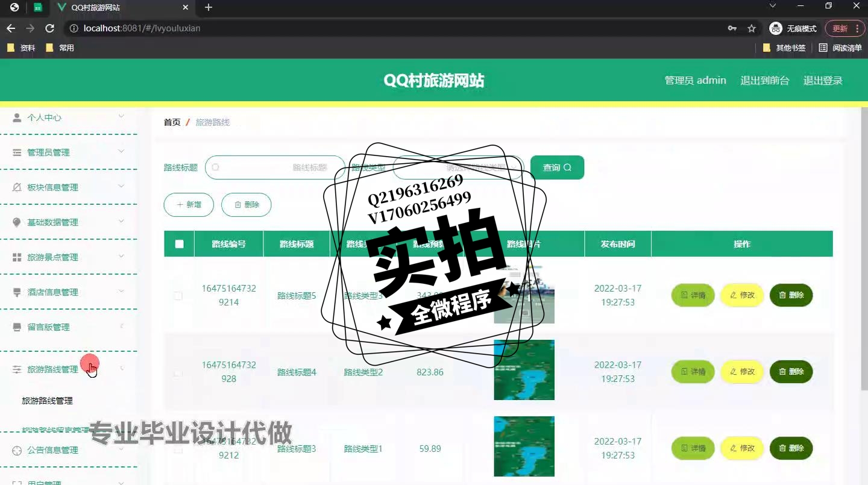Viewport: 868px width, 485px height.
Task: Click 详情 for 路线标题4 row
Action: [x=693, y=372]
